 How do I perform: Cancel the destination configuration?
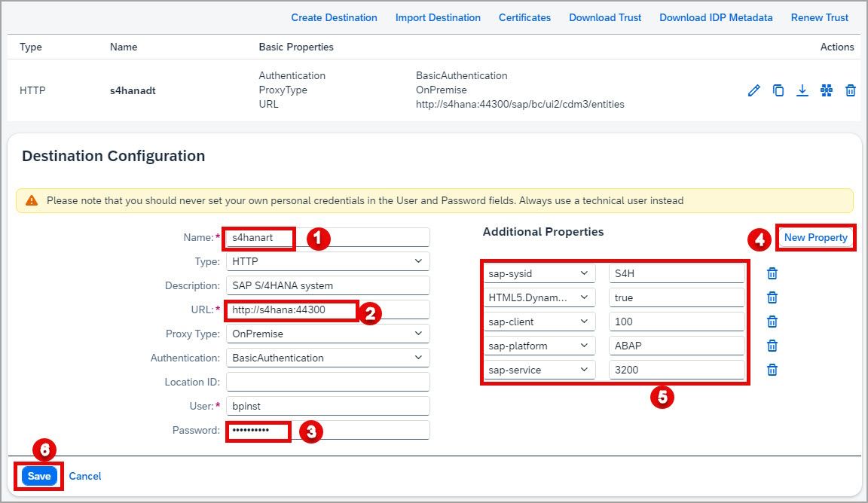point(84,477)
